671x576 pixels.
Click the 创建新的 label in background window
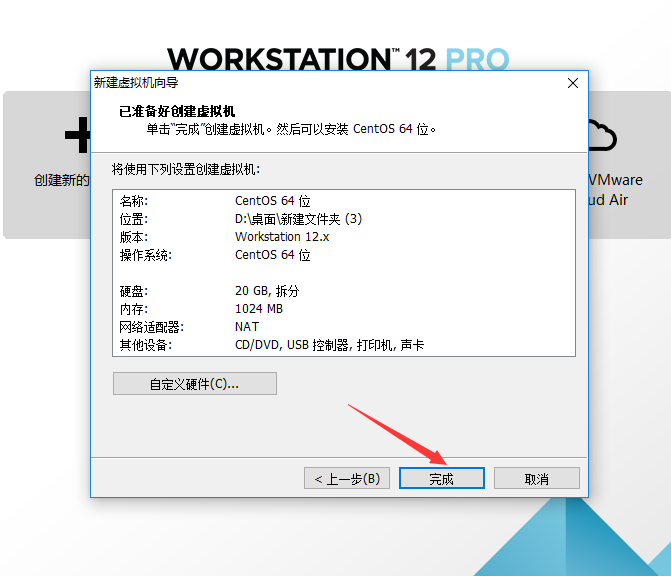click(62, 180)
